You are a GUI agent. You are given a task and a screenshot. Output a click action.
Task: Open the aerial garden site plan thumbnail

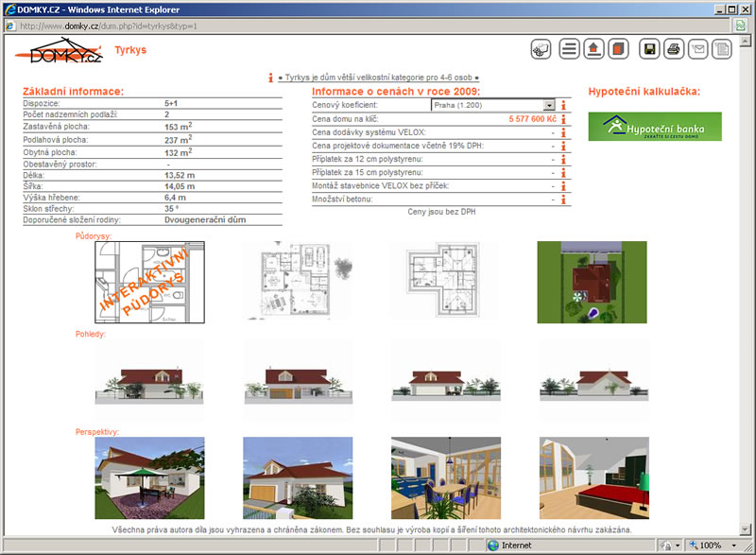pyautogui.click(x=592, y=282)
